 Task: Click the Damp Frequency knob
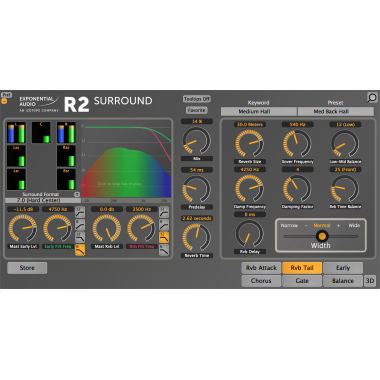point(249,188)
